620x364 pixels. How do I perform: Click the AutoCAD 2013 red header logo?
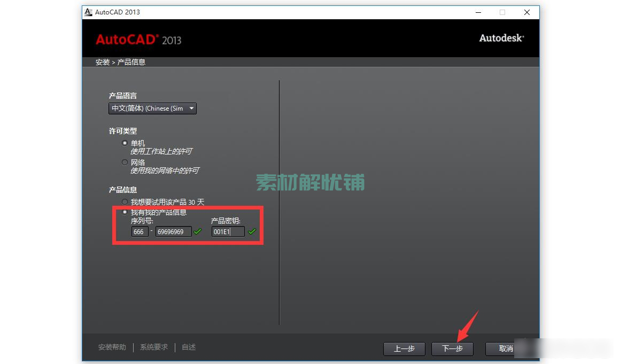coord(138,40)
